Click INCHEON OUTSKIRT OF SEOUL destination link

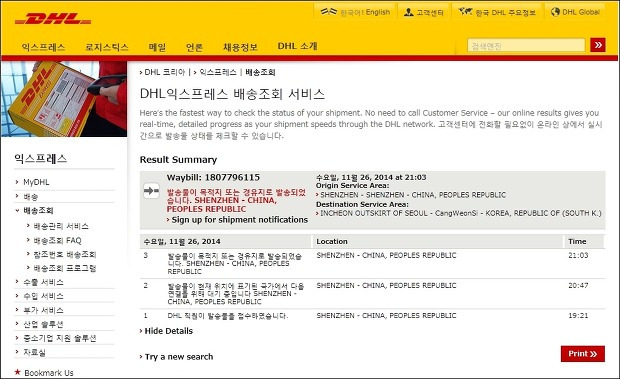pyautogui.click(x=461, y=213)
